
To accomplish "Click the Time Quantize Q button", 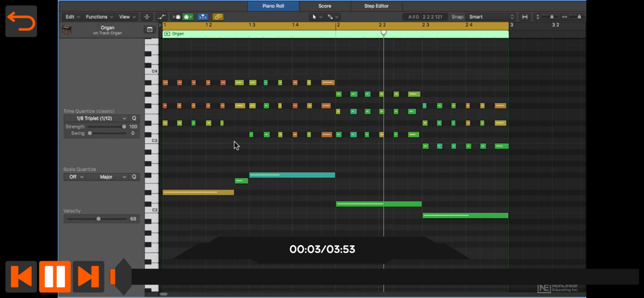I will 134,119.
